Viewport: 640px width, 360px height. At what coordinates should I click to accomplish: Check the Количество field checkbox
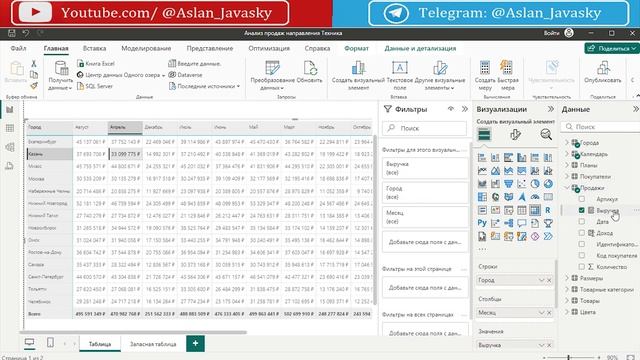(x=582, y=267)
